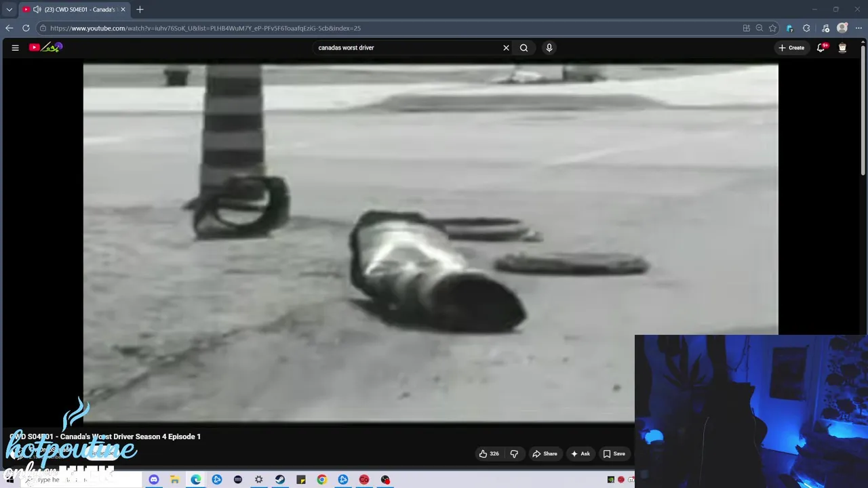
Task: Open the media controls music icon
Action: 825,28
